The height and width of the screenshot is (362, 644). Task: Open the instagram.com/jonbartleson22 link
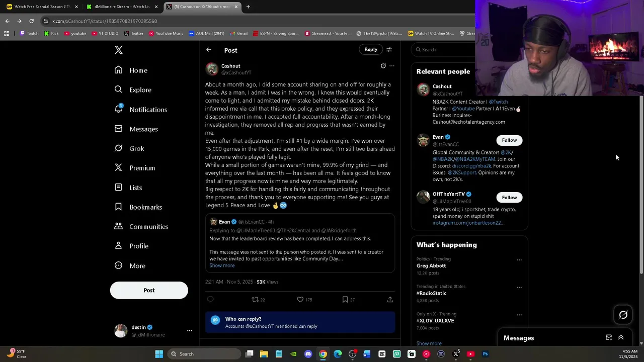[468, 223]
